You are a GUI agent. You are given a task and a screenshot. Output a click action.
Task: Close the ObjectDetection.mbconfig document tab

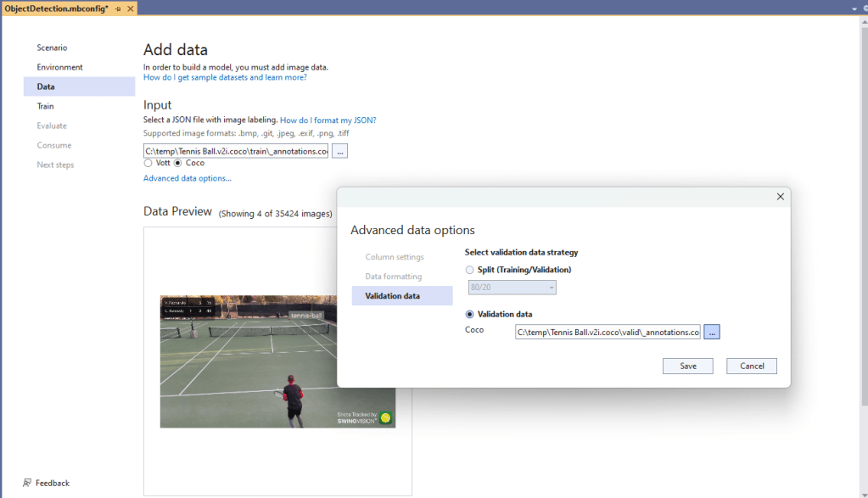coord(130,8)
